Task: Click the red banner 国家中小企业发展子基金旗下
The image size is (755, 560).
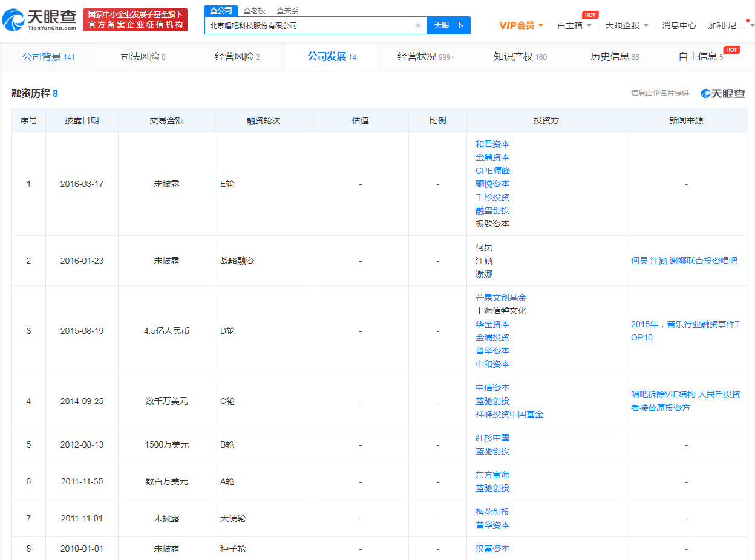Action: click(x=136, y=20)
